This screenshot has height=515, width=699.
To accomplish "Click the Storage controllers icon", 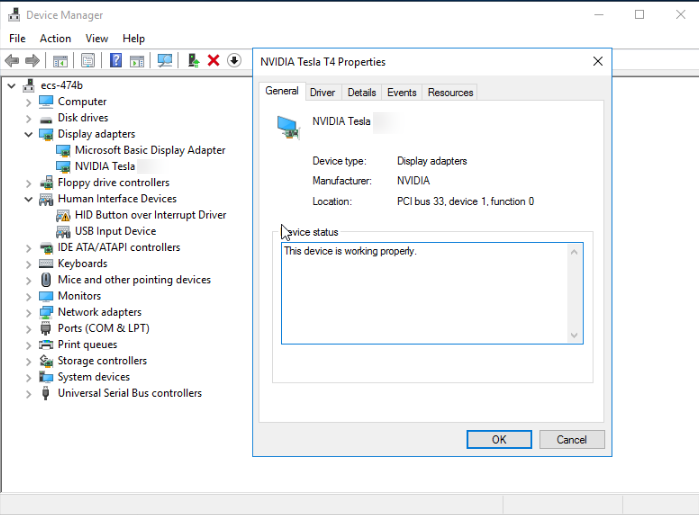I will [x=46, y=361].
